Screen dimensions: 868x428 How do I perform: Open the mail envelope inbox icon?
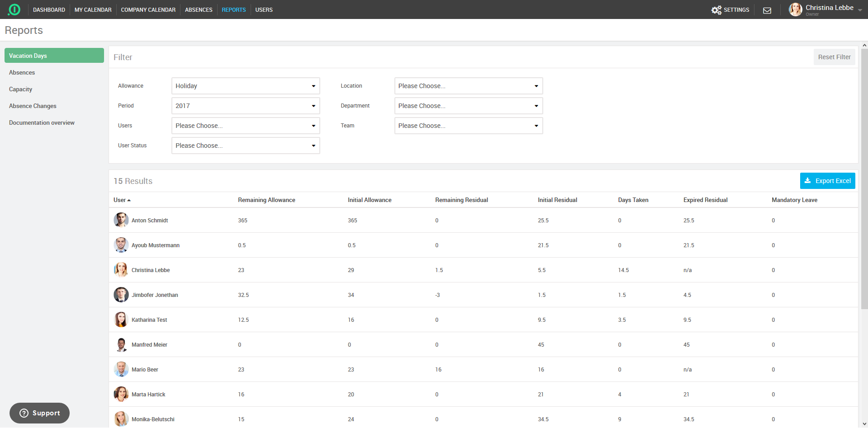767,10
